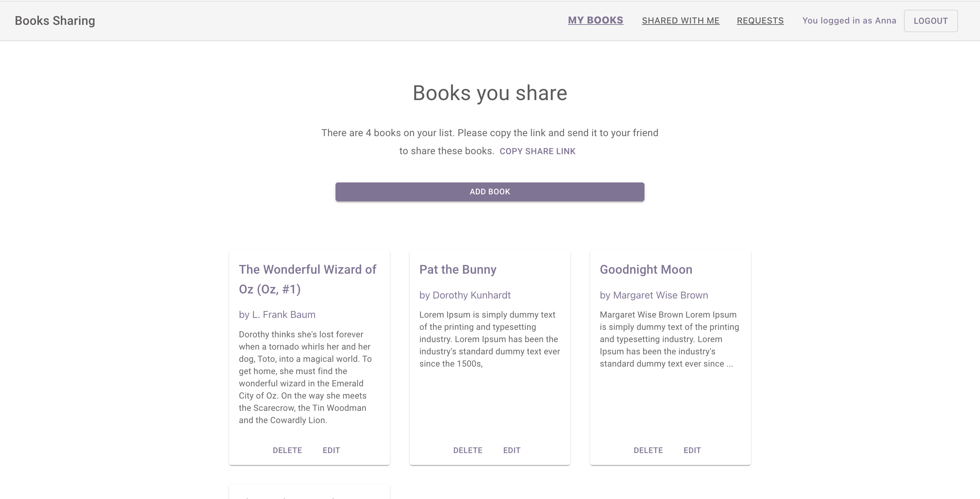
Task: Edit the Pat the Bunny book
Action: click(x=511, y=450)
